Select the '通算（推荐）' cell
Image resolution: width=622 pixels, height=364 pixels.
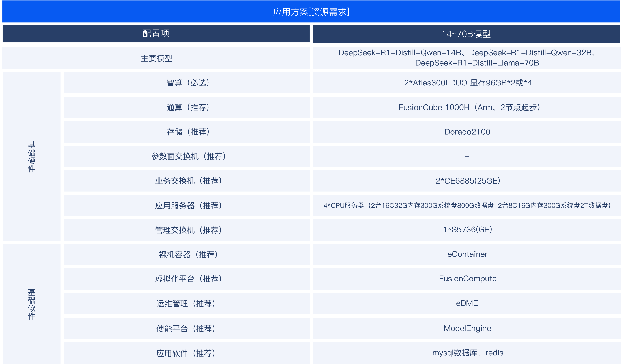[187, 107]
